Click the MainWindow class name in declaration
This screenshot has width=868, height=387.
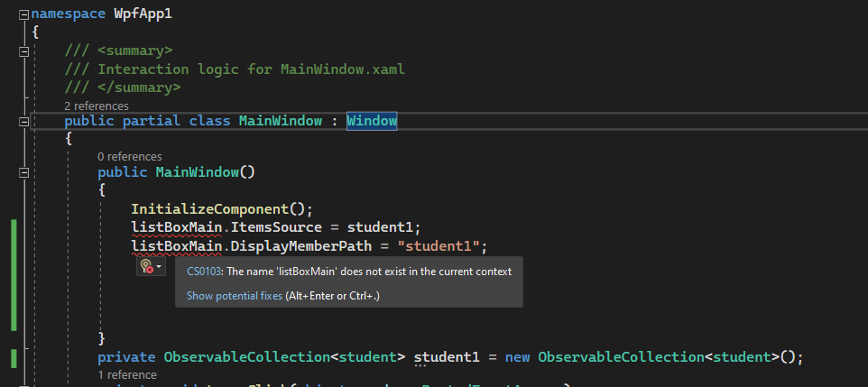(280, 121)
